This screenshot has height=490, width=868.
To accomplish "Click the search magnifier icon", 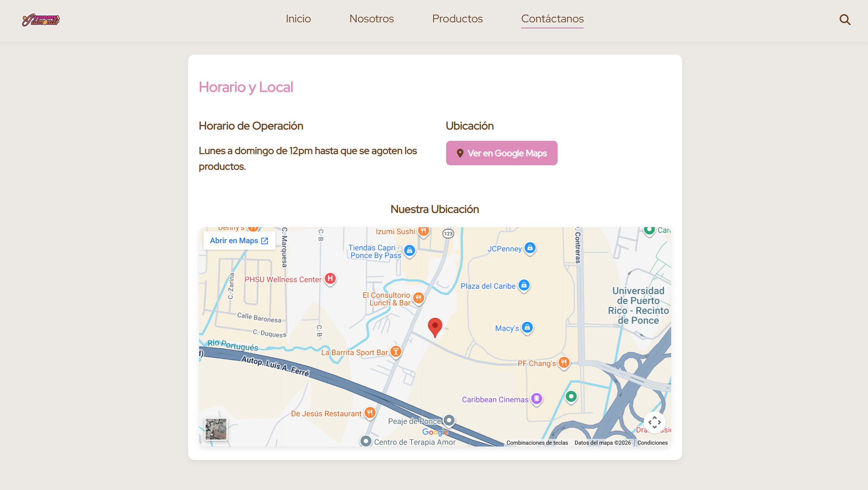I will pyautogui.click(x=845, y=19).
